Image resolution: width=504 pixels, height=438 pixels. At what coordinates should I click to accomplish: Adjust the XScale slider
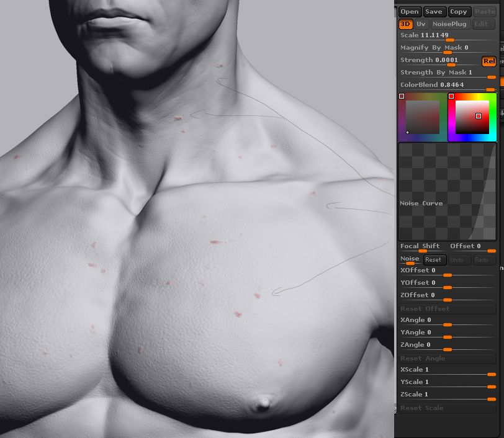(x=447, y=370)
